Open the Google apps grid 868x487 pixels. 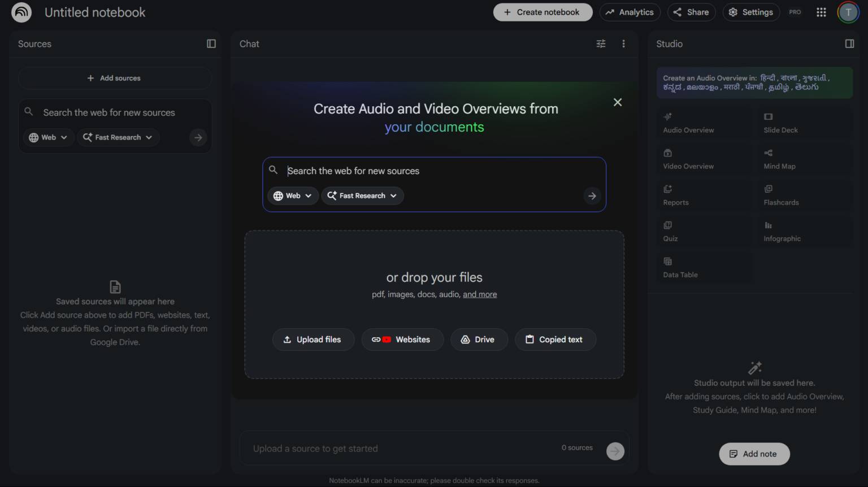821,12
